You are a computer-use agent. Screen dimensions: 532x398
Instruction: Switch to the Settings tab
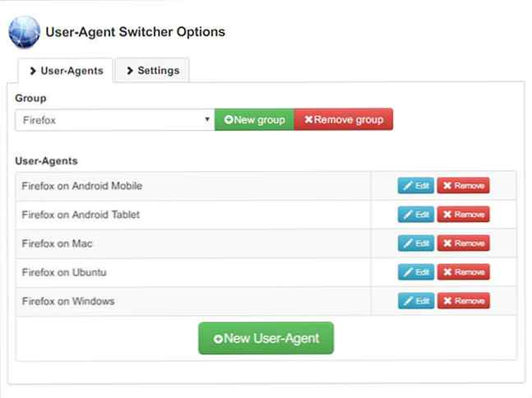point(152,71)
